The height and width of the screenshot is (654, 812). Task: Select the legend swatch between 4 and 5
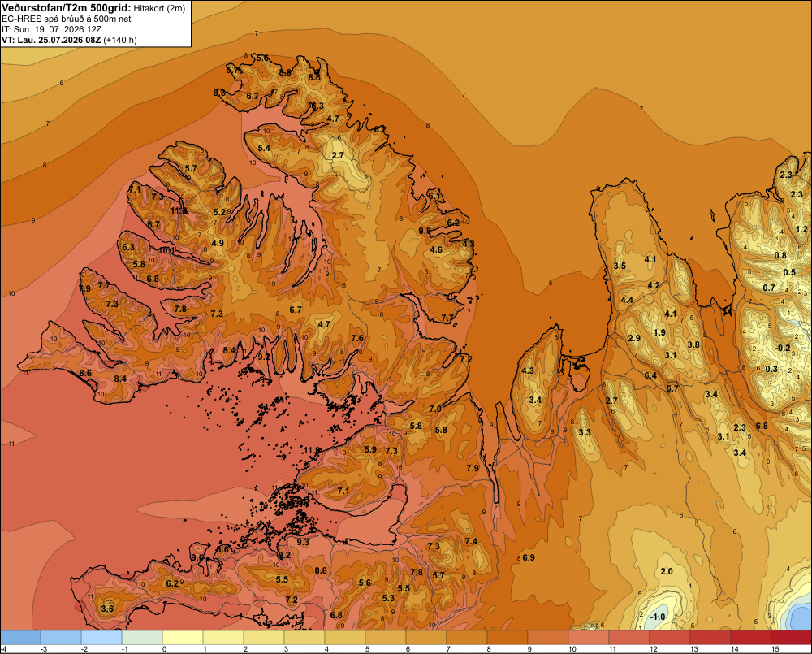pos(345,638)
